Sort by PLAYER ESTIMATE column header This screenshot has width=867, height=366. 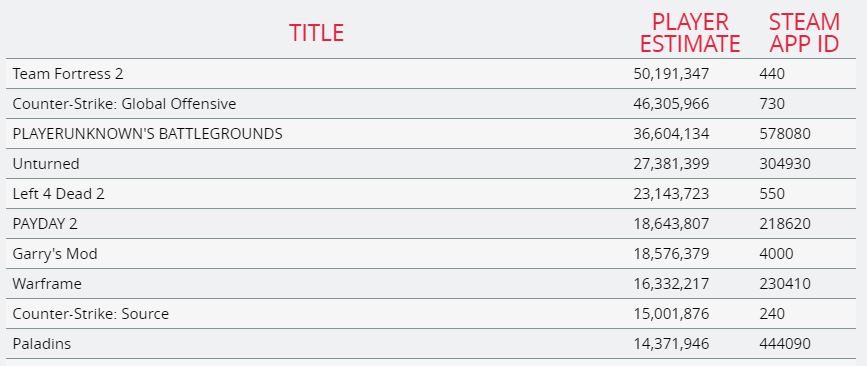[x=690, y=33]
